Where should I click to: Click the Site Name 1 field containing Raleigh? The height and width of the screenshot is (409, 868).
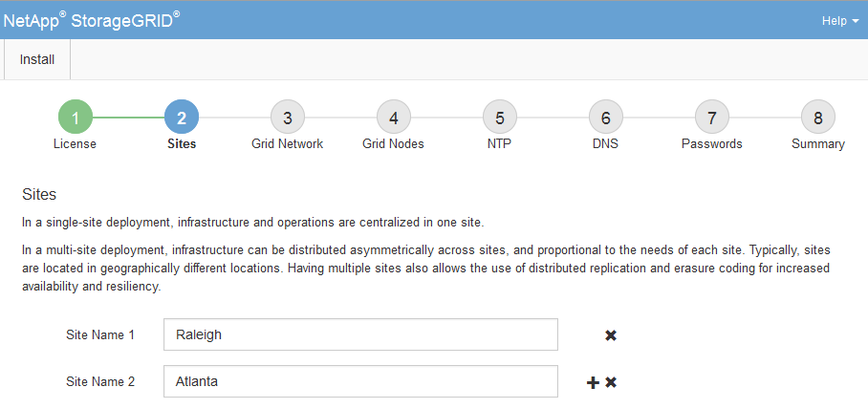click(x=360, y=335)
